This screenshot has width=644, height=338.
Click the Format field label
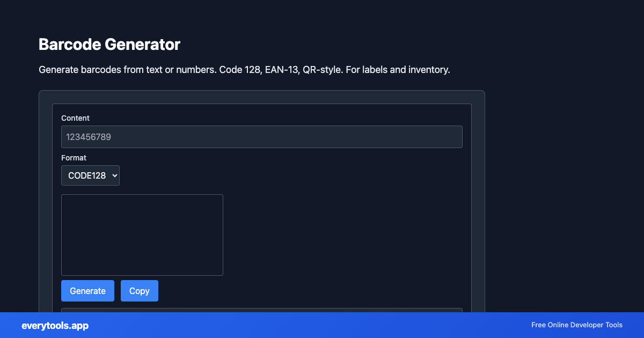(74, 158)
